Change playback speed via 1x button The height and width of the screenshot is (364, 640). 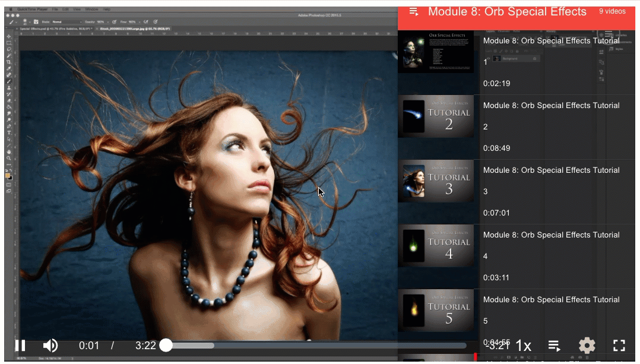coord(523,346)
